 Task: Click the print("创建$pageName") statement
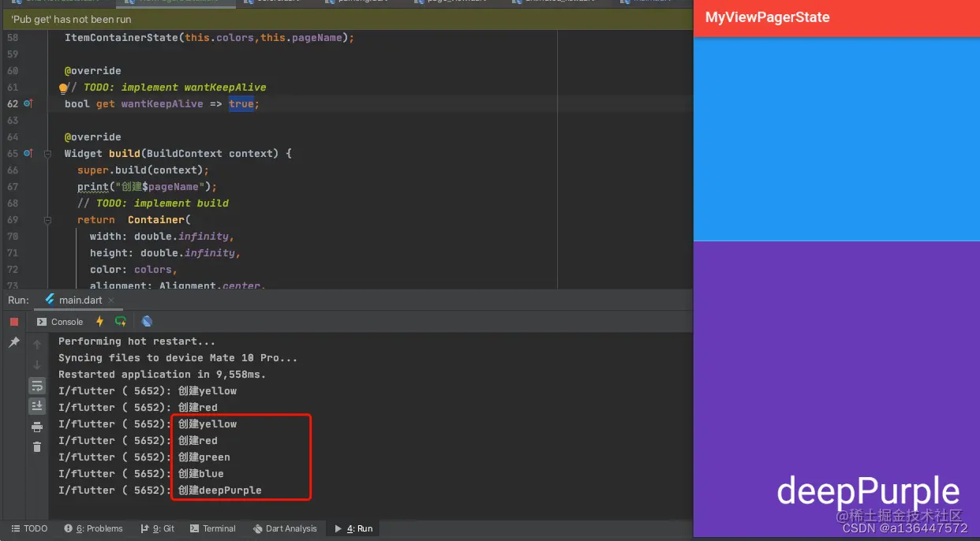[x=147, y=187]
